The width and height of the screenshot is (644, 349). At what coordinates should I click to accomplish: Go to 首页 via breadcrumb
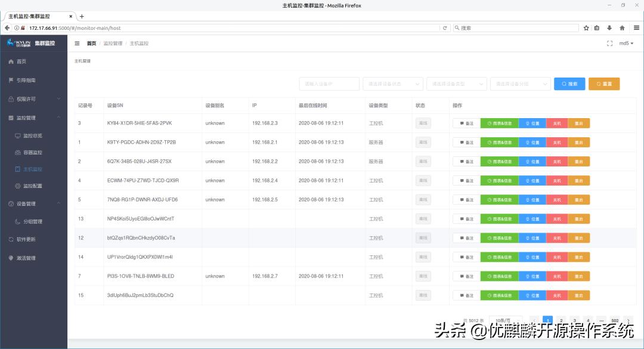click(x=91, y=43)
